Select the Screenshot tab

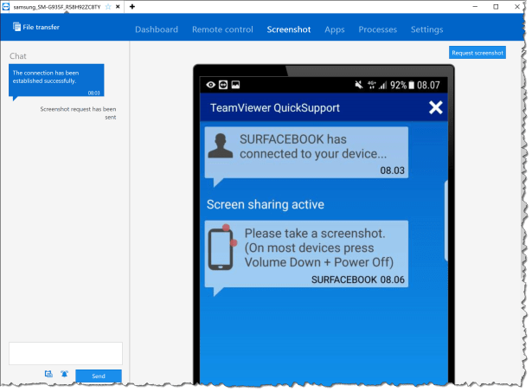click(289, 29)
